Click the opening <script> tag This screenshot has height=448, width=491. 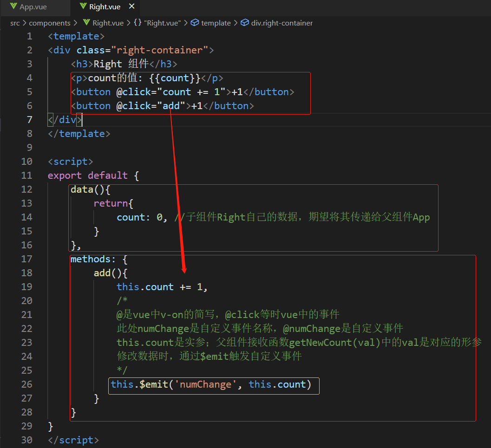71,162
